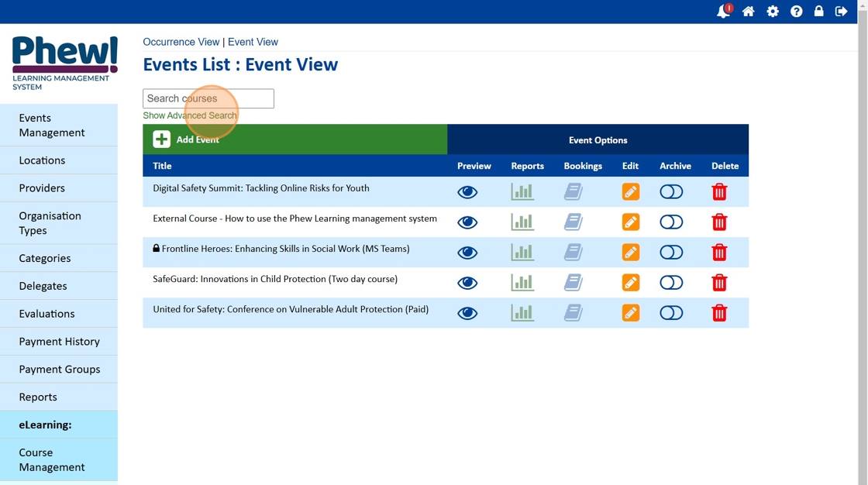Open Providers in sidebar

click(59, 187)
